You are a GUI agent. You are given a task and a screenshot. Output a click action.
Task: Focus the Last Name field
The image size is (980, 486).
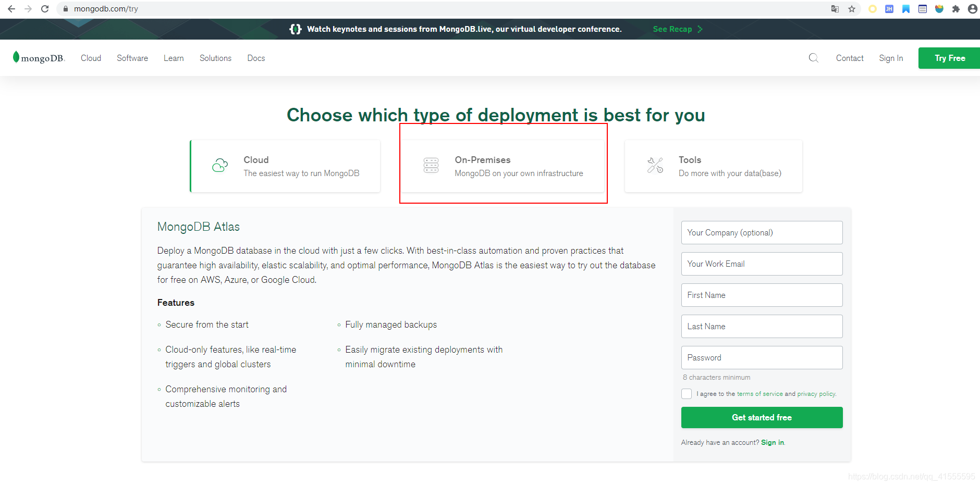click(762, 326)
